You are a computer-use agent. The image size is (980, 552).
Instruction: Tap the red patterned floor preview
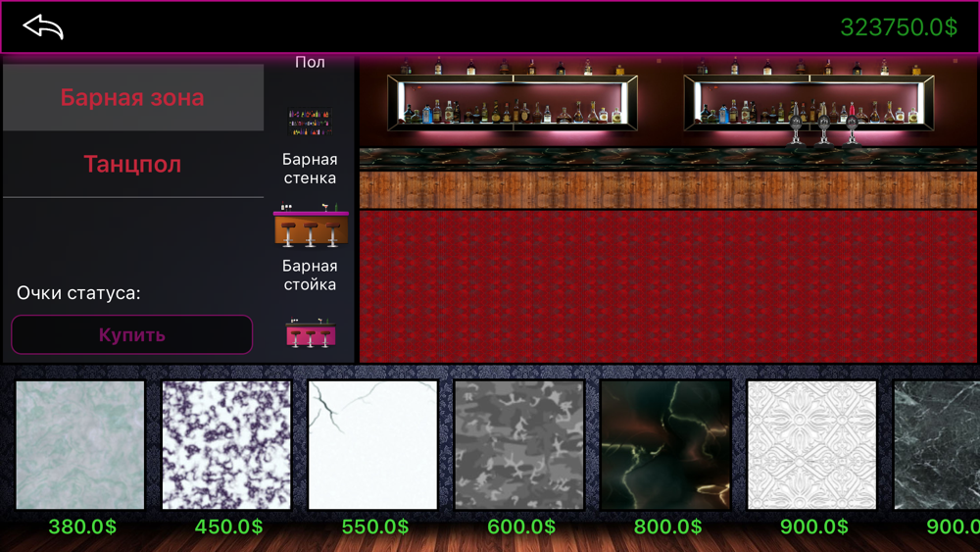pos(668,286)
